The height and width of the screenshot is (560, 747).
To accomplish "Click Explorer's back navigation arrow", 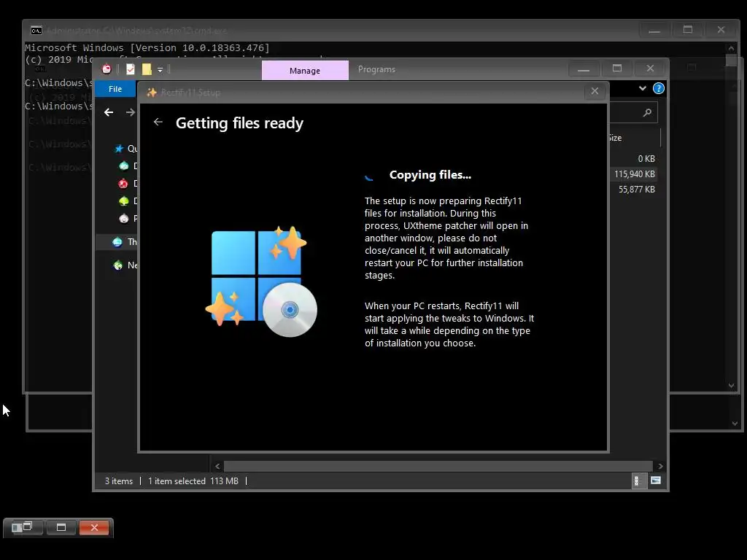I will (109, 112).
